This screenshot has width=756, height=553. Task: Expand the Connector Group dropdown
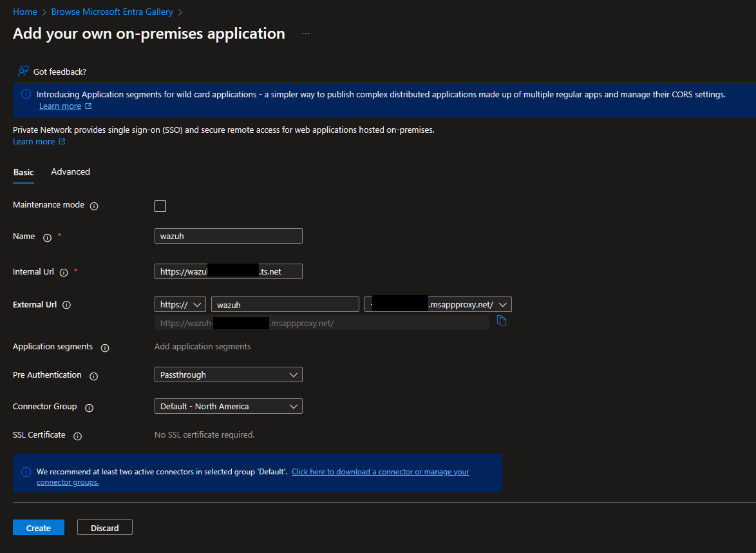[228, 406]
